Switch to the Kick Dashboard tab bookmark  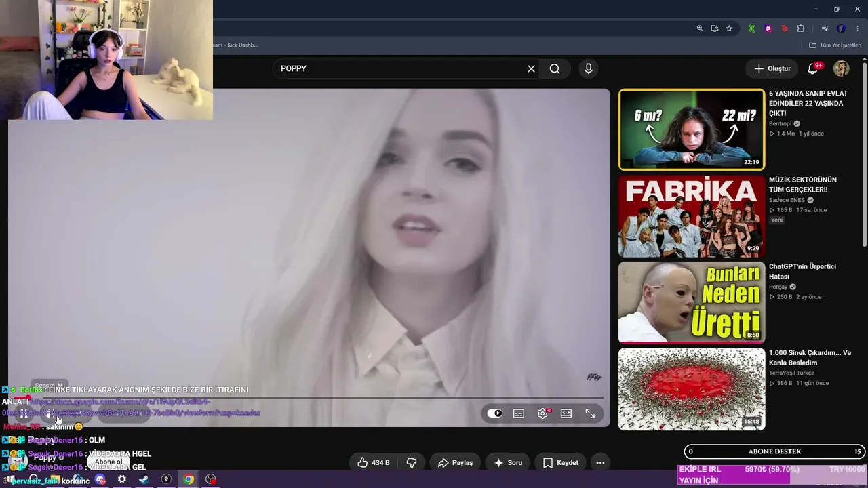tap(235, 45)
